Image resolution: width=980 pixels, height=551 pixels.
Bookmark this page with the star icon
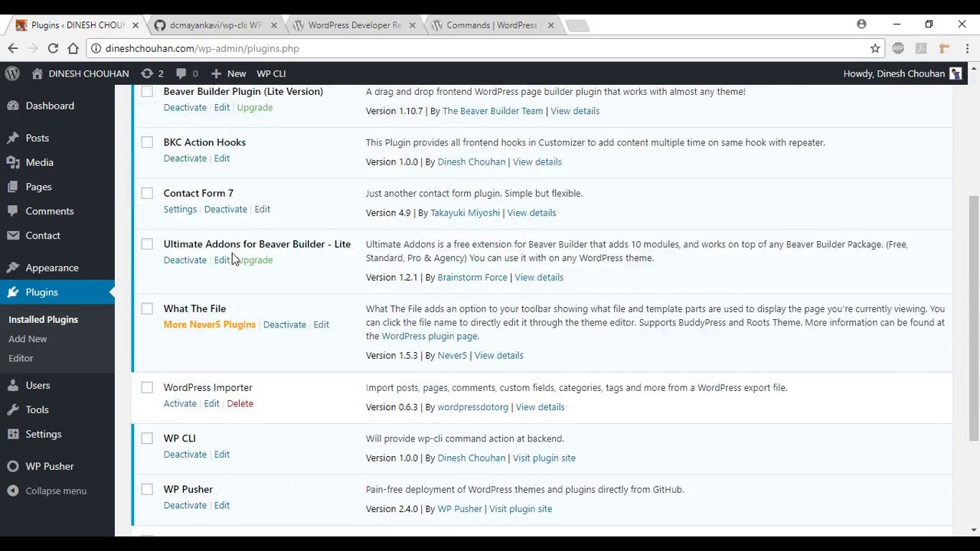[875, 48]
